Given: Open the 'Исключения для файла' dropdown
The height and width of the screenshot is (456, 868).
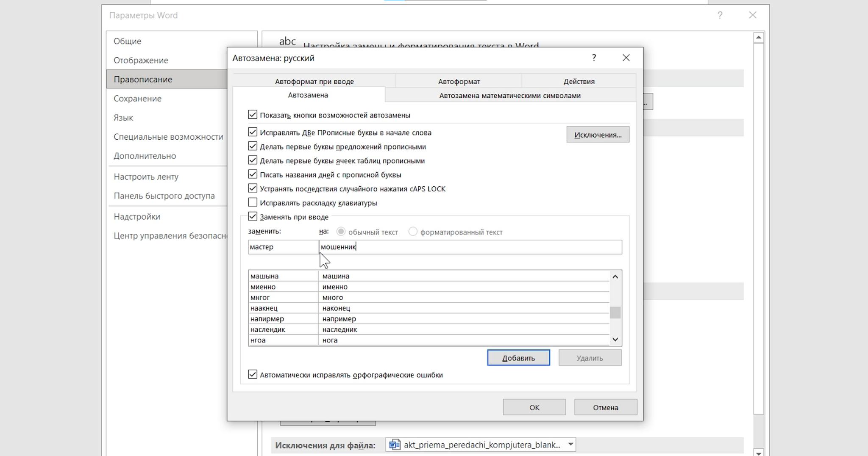Looking at the screenshot, I should (570, 444).
